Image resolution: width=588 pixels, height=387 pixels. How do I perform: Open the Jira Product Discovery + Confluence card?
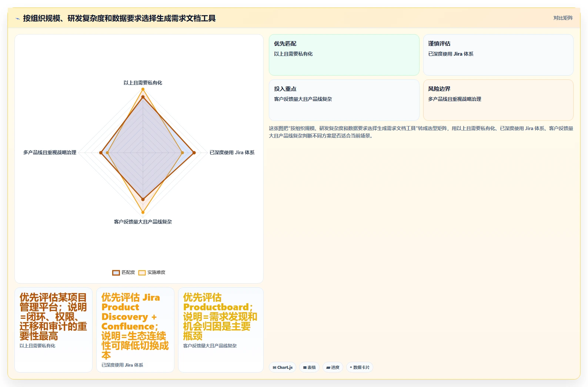point(135,330)
